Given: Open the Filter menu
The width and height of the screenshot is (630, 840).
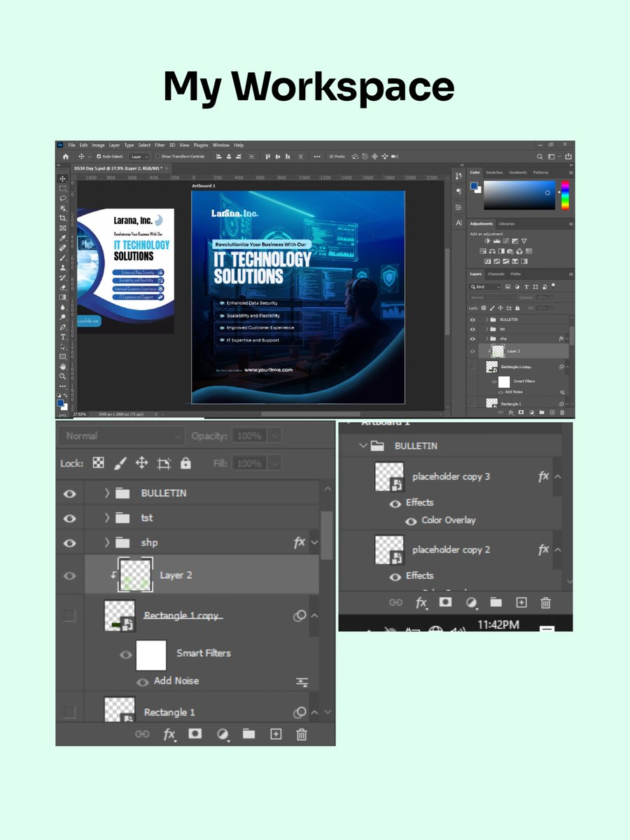Looking at the screenshot, I should tap(160, 145).
